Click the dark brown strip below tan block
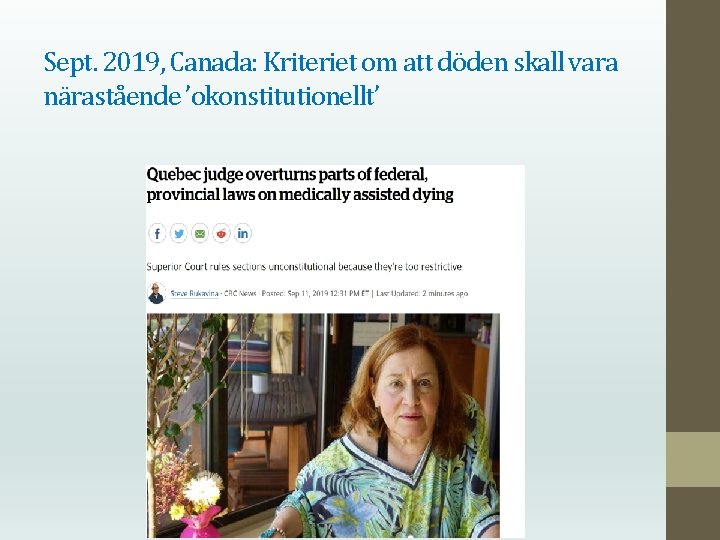This screenshot has height=540, width=720. coord(693,513)
